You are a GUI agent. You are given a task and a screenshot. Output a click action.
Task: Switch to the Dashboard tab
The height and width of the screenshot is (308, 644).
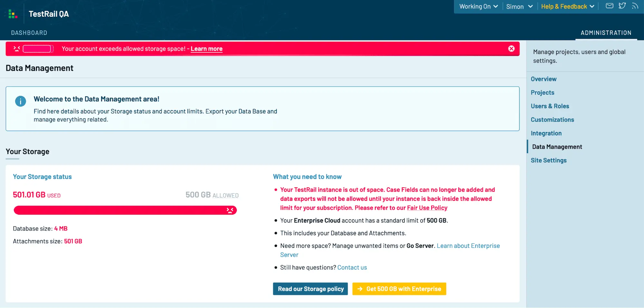[29, 33]
